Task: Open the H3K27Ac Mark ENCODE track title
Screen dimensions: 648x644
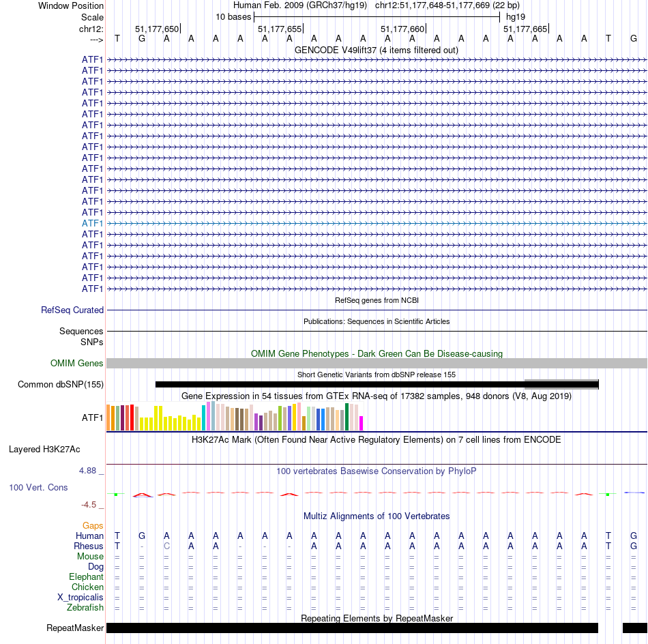Action: point(377,440)
